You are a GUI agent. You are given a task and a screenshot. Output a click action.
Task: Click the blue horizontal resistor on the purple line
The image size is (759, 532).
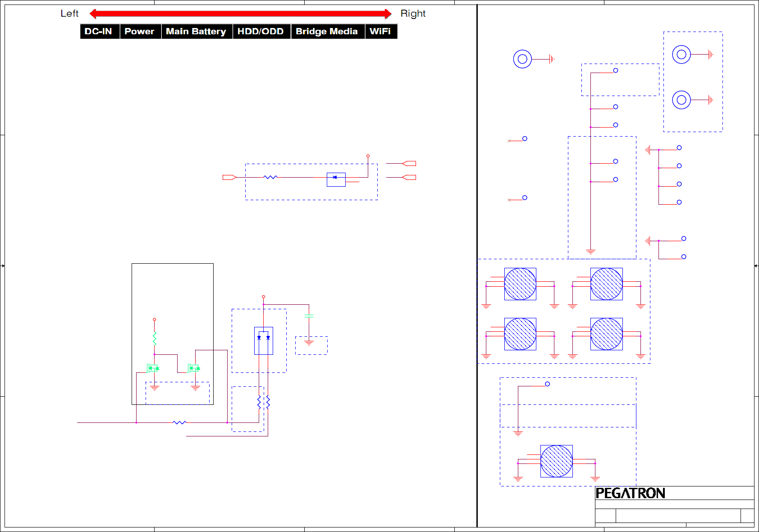179,422
